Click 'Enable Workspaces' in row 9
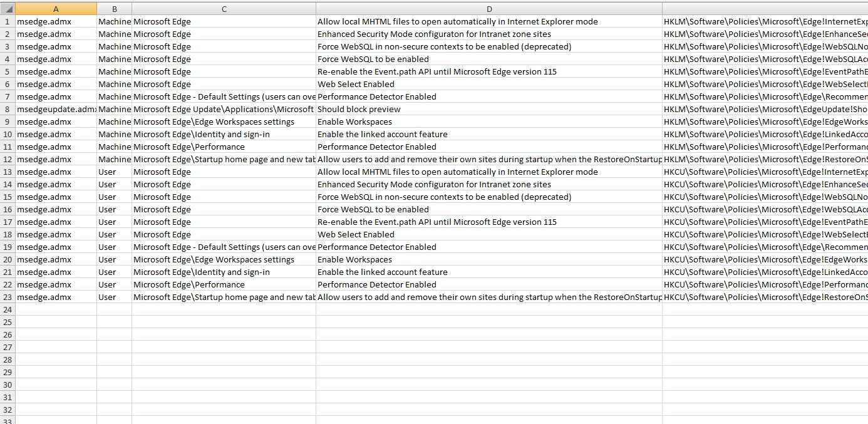868x424 pixels. coord(489,122)
